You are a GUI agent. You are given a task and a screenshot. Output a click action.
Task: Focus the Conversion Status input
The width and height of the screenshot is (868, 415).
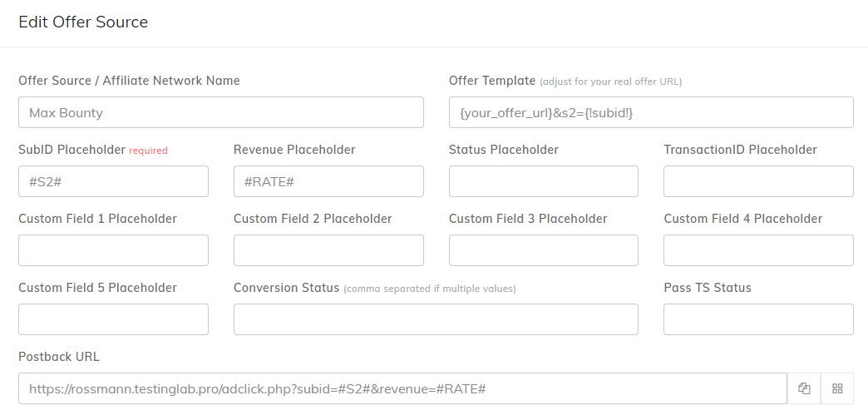pyautogui.click(x=436, y=319)
